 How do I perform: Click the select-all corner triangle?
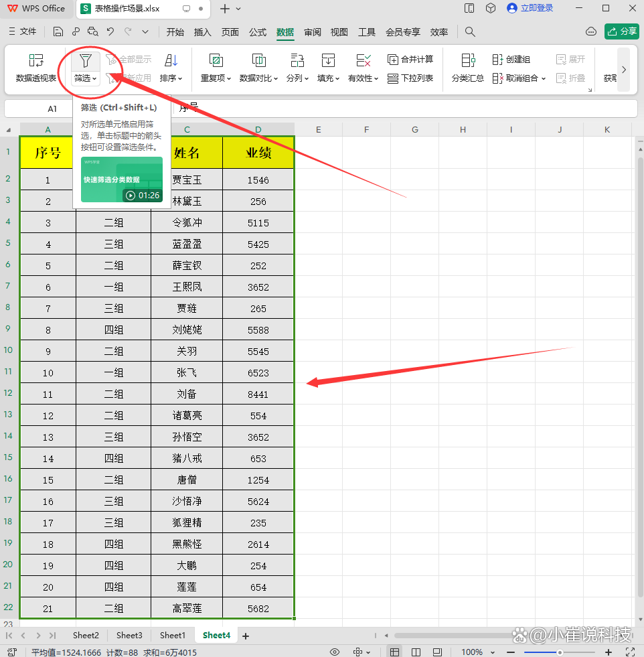pos(9,130)
